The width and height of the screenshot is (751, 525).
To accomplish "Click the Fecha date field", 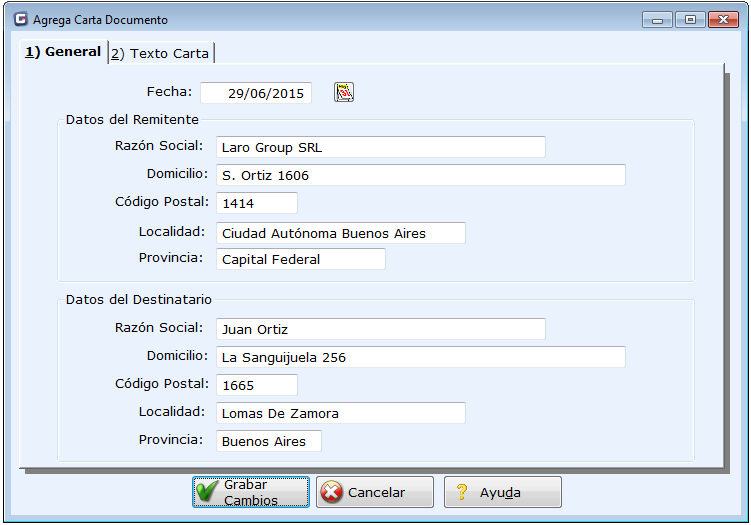I will click(256, 93).
